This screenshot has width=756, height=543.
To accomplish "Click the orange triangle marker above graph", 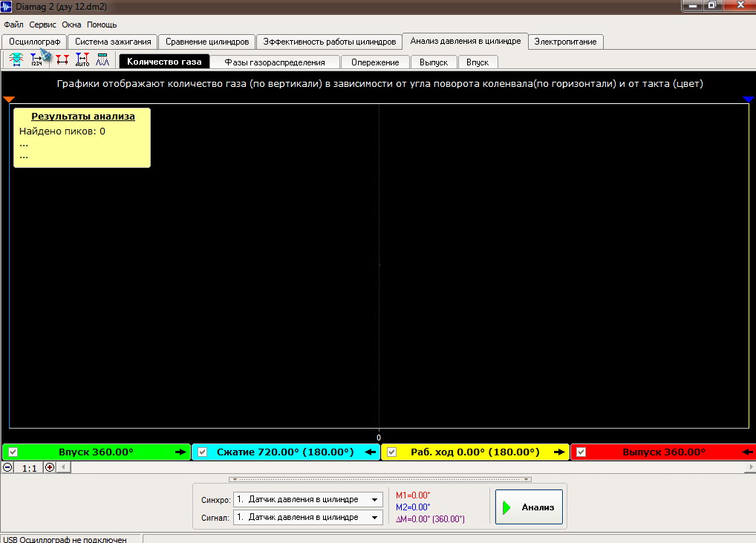I will 9,99.
